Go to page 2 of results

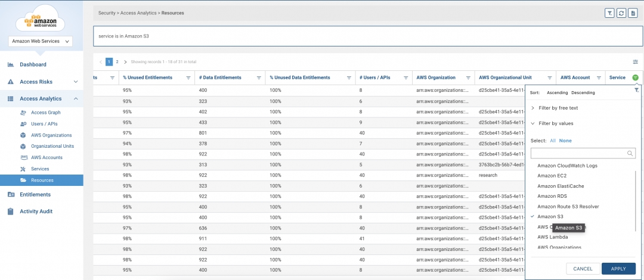[x=117, y=62]
